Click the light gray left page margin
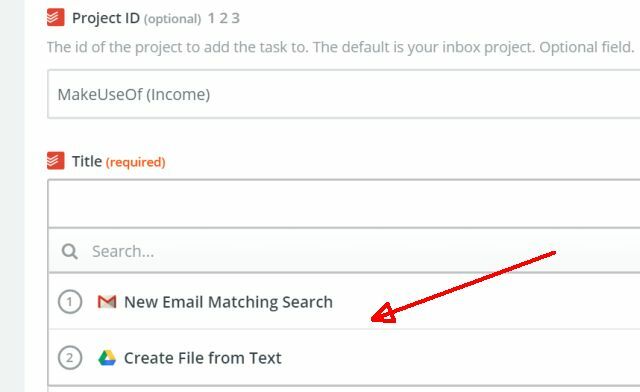Viewport: 640px width, 392px height. point(12,196)
